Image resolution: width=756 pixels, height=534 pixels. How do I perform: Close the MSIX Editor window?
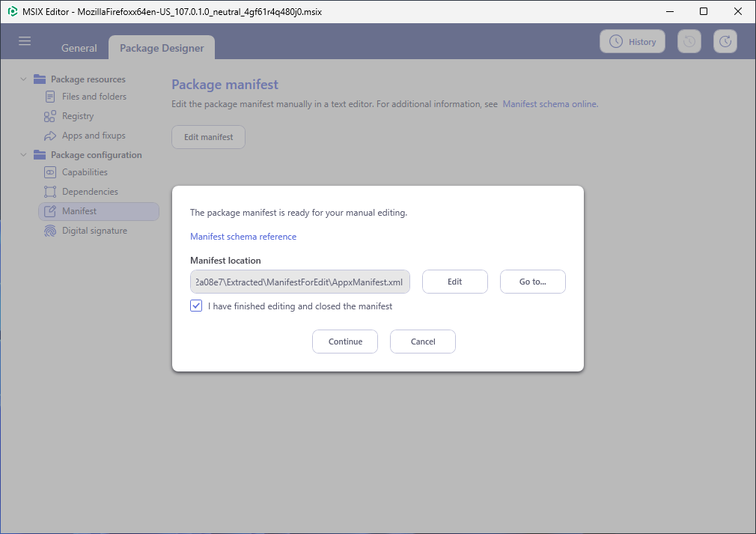[738, 11]
